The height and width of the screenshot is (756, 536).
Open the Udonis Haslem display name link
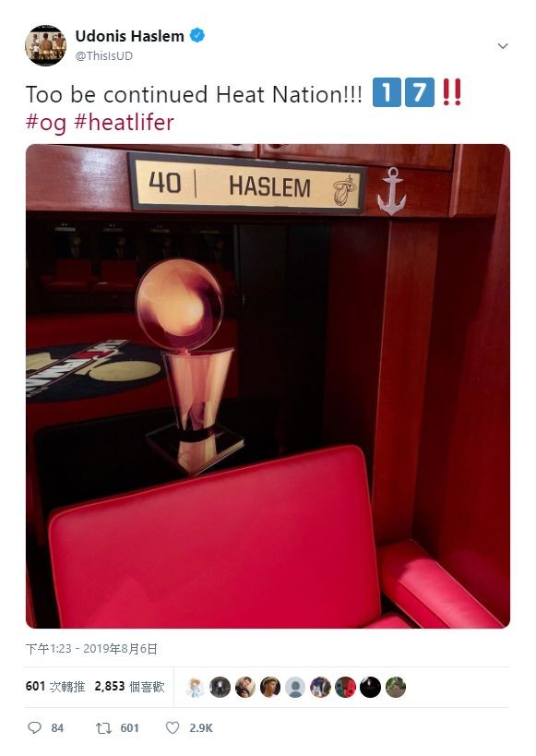[130, 36]
